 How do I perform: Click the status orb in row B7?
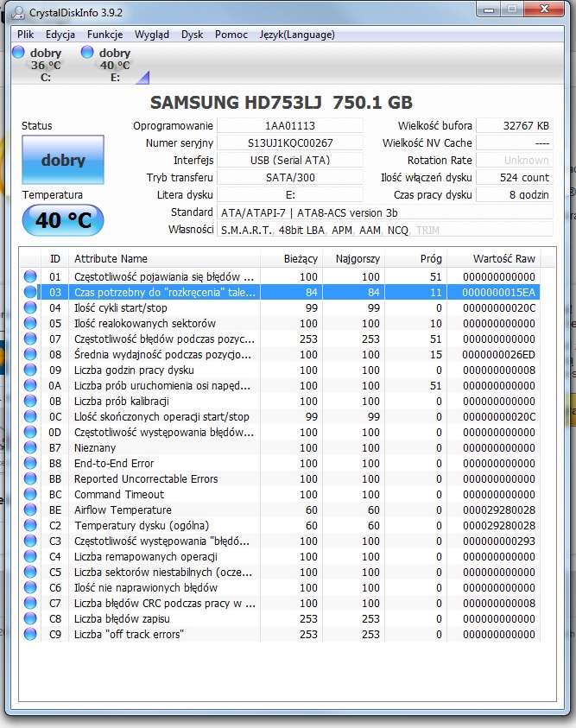[30, 447]
